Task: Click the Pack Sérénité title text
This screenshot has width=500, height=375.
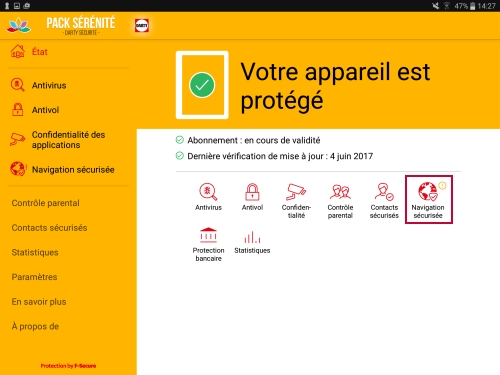Action: 81,23
